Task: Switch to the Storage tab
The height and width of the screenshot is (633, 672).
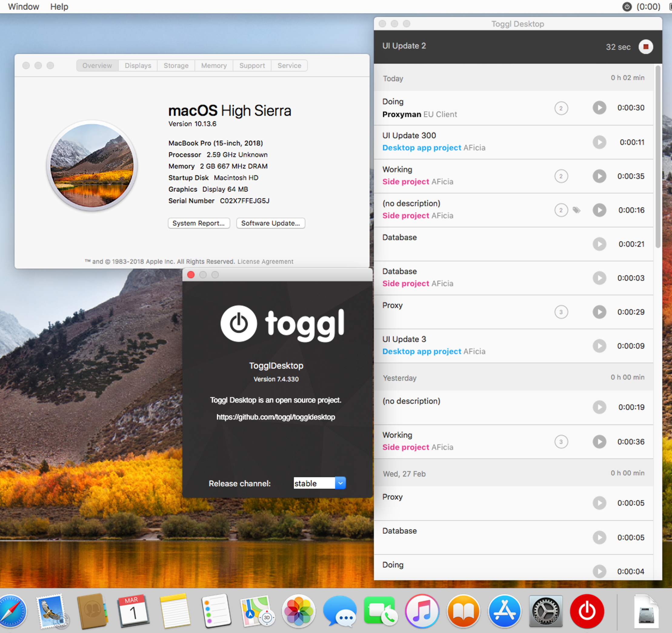Action: pyautogui.click(x=176, y=65)
